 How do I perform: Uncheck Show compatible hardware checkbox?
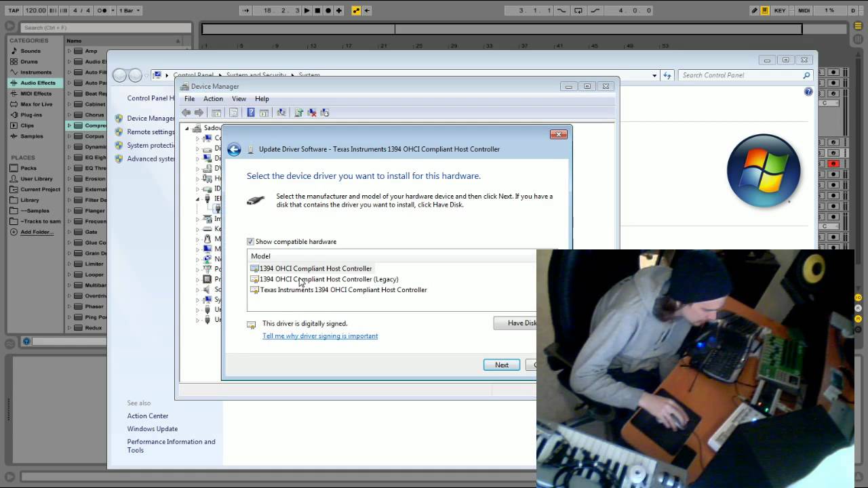click(x=250, y=241)
